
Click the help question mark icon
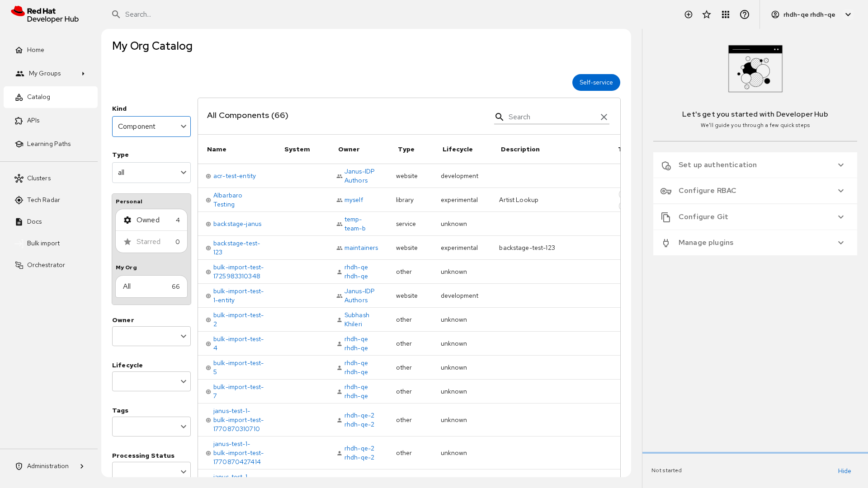pos(745,14)
